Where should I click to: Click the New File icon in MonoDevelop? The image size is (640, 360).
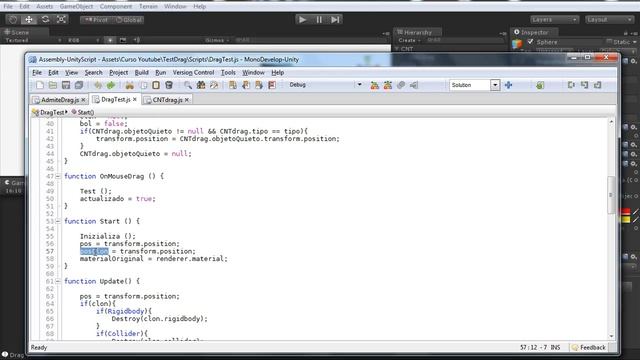40,85
